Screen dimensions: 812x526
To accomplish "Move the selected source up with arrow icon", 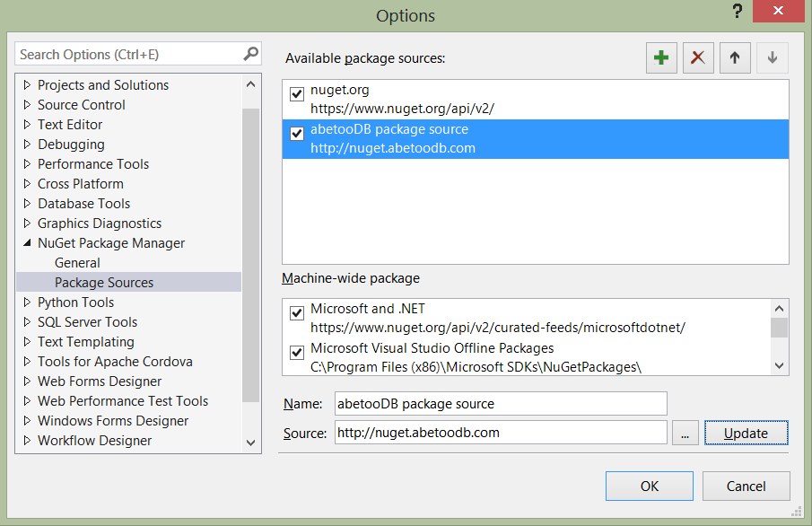I will (735, 58).
